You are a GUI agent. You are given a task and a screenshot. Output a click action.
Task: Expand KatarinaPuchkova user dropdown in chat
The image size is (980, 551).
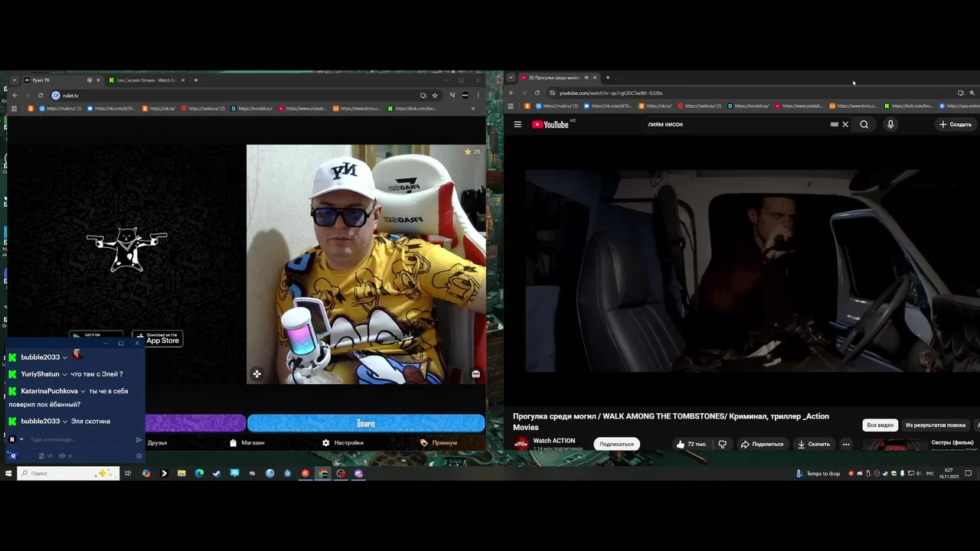tap(83, 391)
